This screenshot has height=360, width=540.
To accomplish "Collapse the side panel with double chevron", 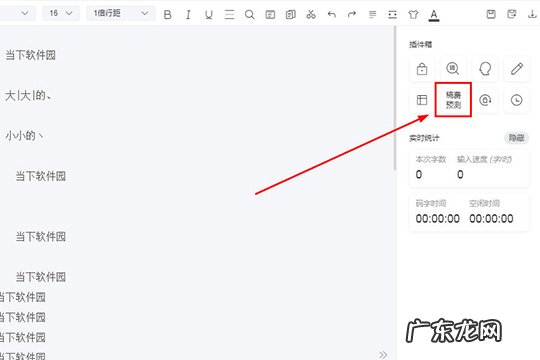I will pyautogui.click(x=383, y=354).
